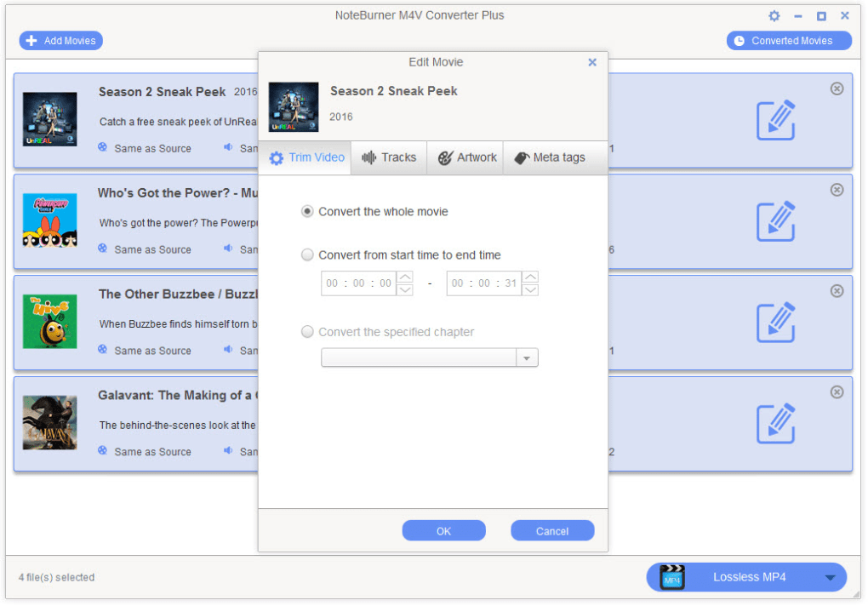Image resolution: width=868 pixels, height=606 pixels.
Task: Remove Galavant from the list
Action: pyautogui.click(x=837, y=392)
